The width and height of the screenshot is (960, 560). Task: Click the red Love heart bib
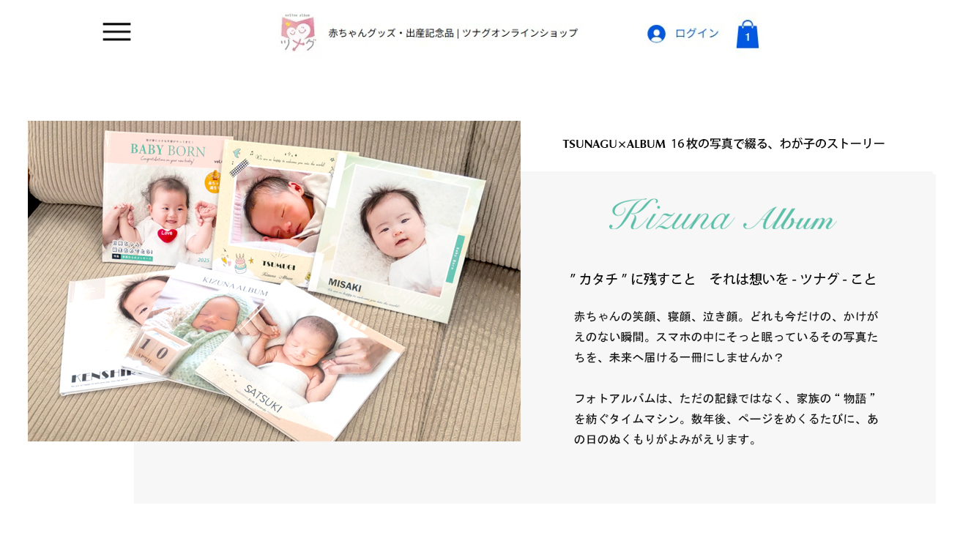click(x=168, y=234)
